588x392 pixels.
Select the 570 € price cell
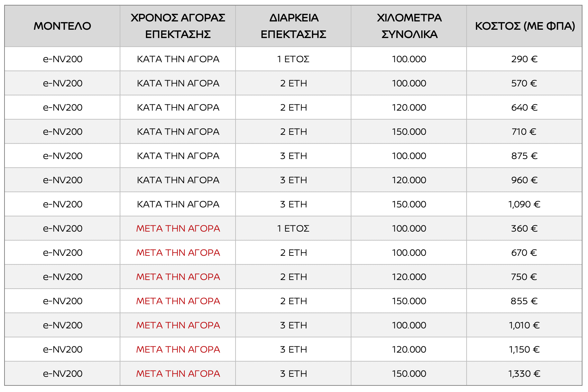[524, 83]
